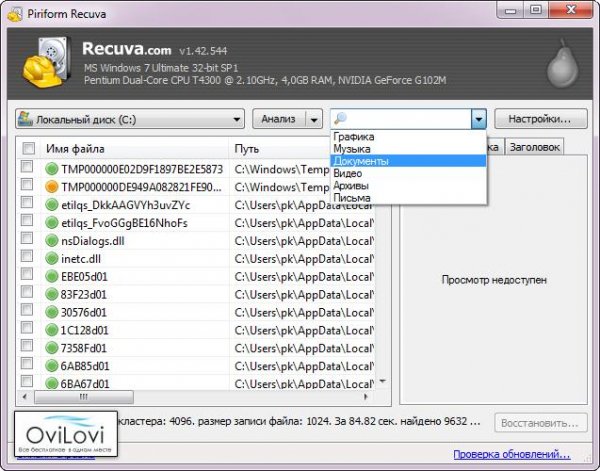Image resolution: width=600 pixels, height=471 pixels.
Task: Click the Просмотр недоступен preview text
Action: click(x=494, y=280)
